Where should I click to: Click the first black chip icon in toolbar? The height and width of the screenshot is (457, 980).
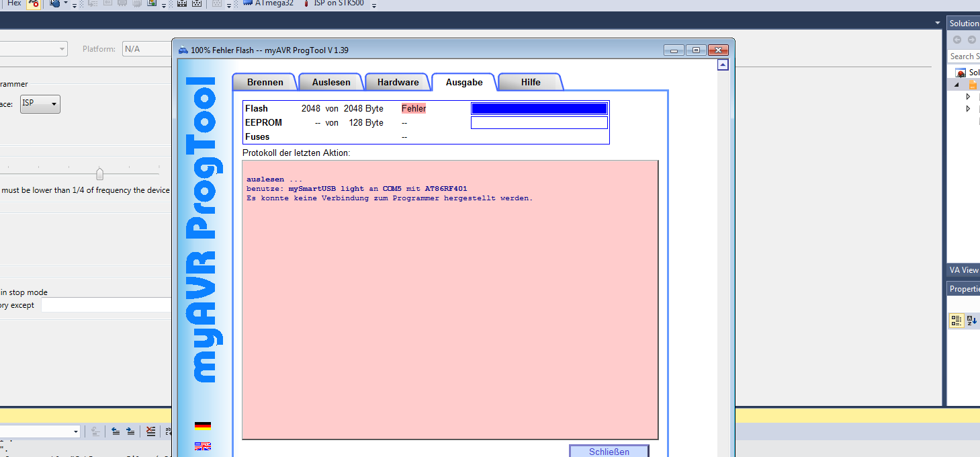(182, 3)
